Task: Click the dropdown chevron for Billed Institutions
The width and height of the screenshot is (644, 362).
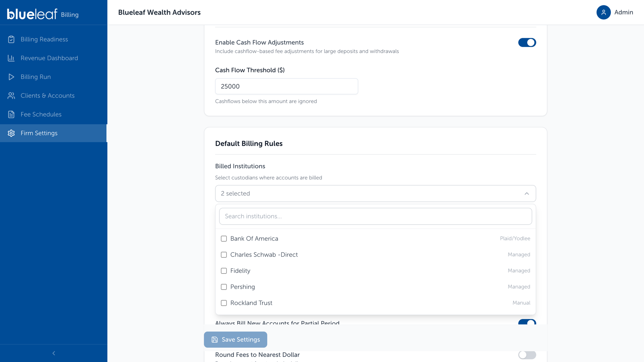Action: click(527, 193)
